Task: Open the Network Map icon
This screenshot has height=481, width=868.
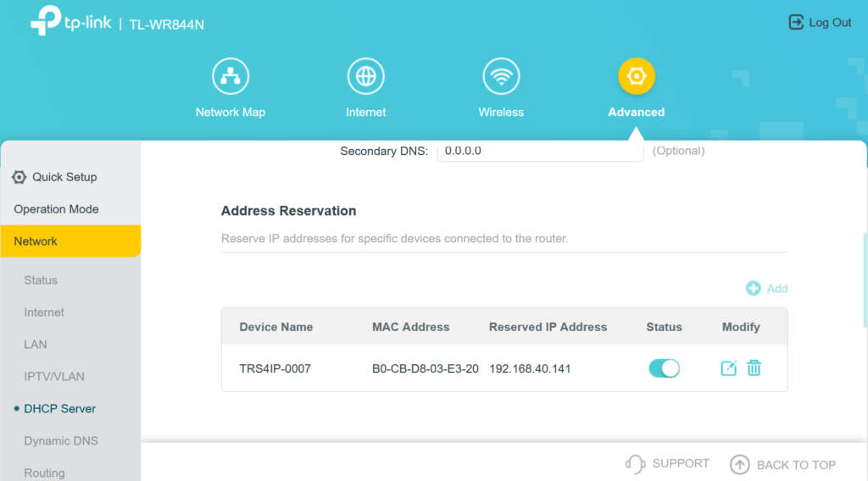Action: tap(230, 77)
